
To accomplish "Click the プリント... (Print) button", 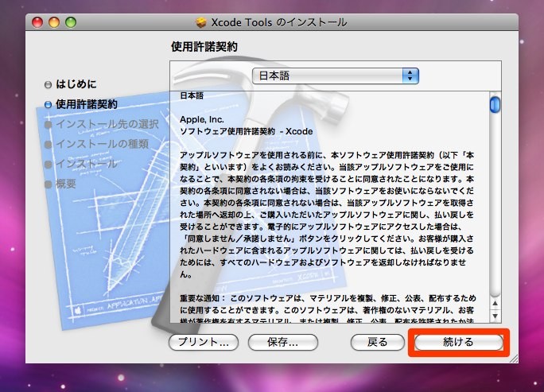I will coord(204,343).
